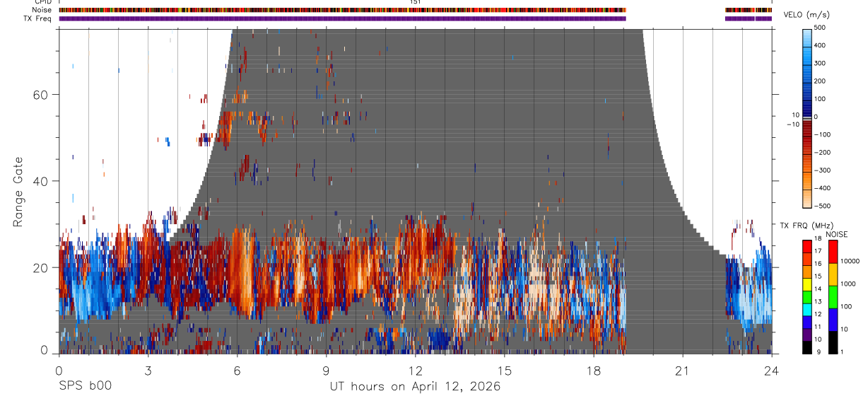
Task: Click the 'VELO (m/s)' legend title
Action: [x=806, y=15]
